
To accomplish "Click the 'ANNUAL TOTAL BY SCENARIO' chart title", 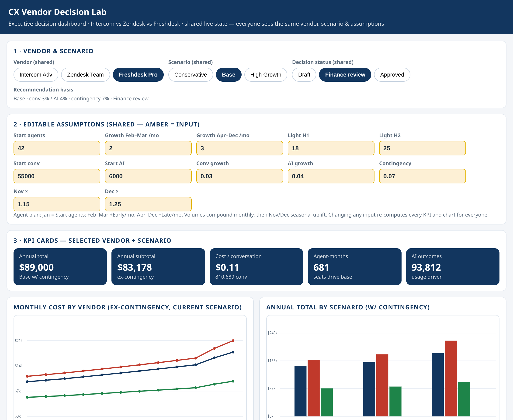I will click(x=348, y=307).
